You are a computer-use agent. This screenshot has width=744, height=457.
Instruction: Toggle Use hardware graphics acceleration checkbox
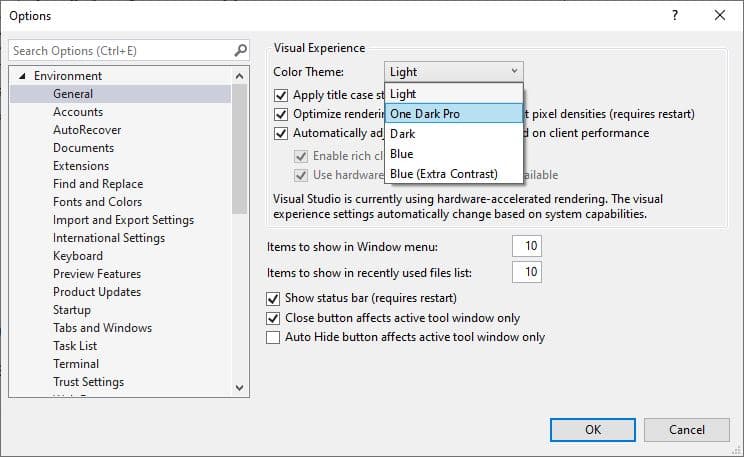301,175
